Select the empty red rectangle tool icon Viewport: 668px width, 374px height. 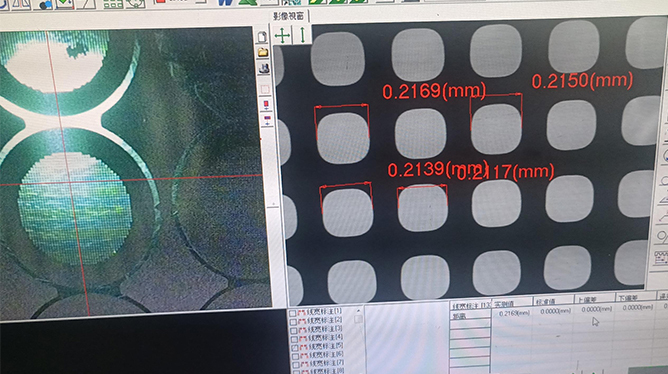tap(265, 89)
